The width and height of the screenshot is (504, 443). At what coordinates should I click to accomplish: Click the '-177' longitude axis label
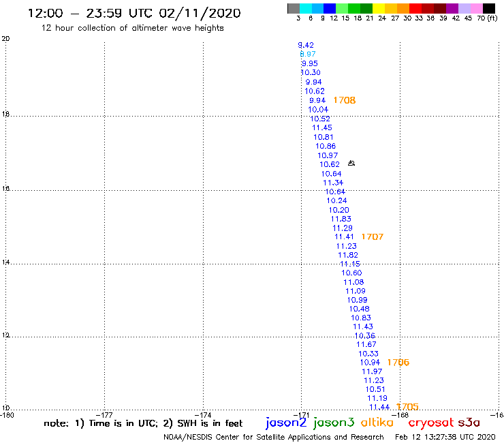coord(106,415)
